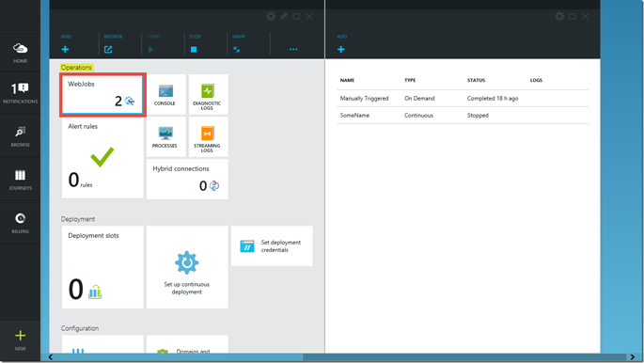Open Billing in the left sidebar
This screenshot has width=644, height=363.
coord(20,223)
